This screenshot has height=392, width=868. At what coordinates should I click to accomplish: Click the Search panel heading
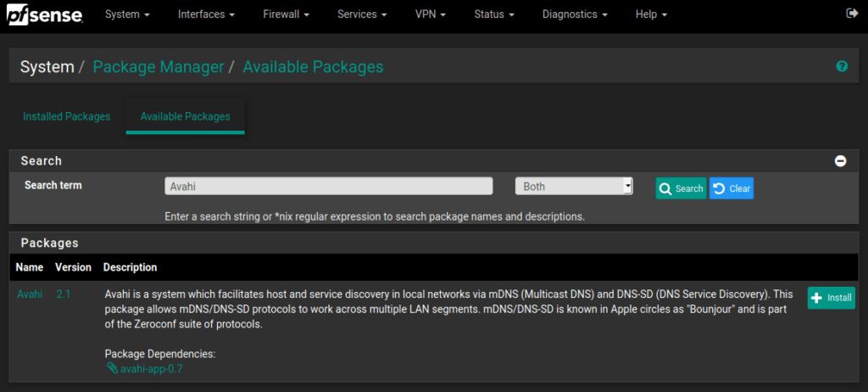(42, 161)
